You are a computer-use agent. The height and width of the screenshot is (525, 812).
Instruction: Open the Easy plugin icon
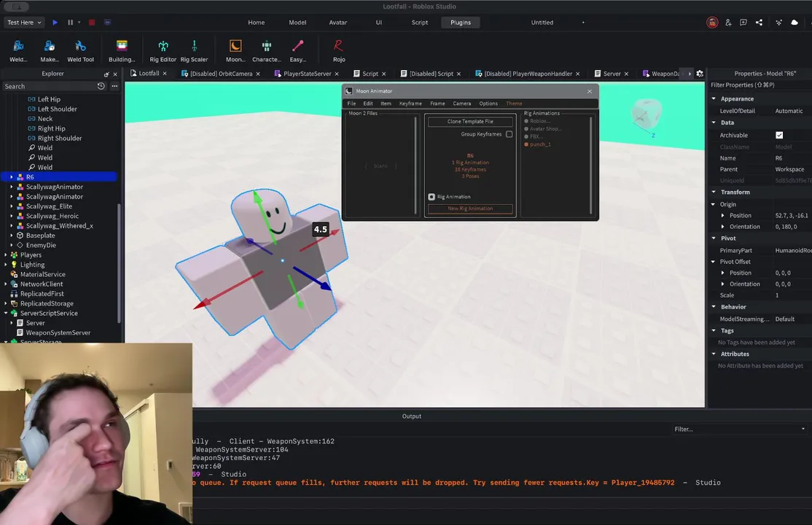pos(298,51)
